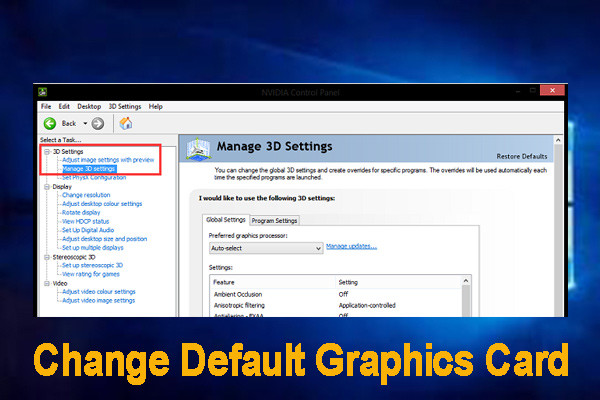
Task: Collapse the Stereoscopic 3D tree node
Action: point(45,256)
